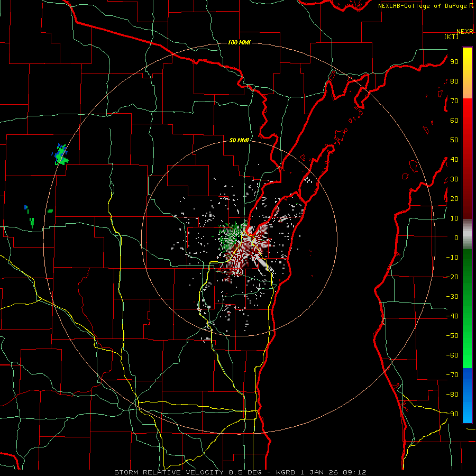Click the -20 value on velocity scale
This screenshot has width=476, height=476.
click(452, 277)
